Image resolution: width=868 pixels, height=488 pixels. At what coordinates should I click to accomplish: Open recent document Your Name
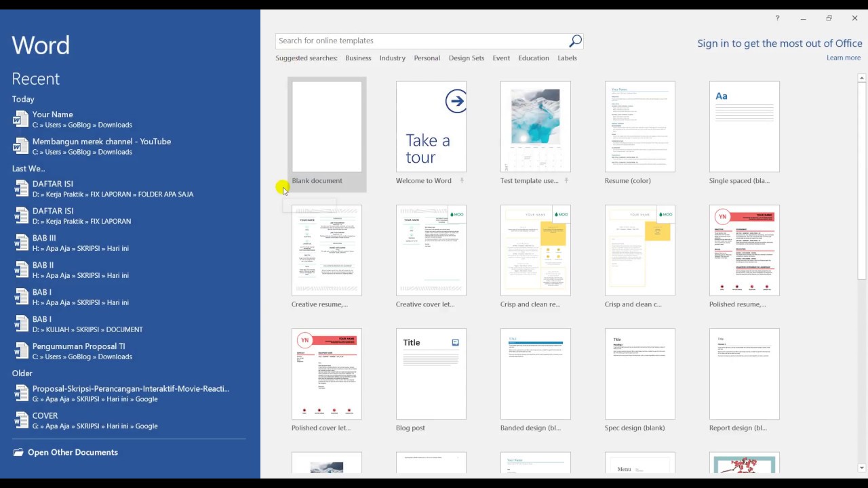click(129, 119)
